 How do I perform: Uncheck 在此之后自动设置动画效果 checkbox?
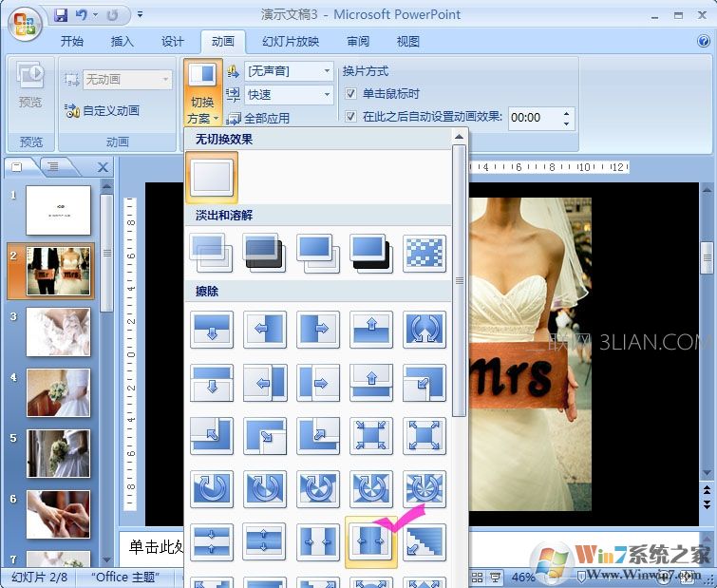click(350, 117)
